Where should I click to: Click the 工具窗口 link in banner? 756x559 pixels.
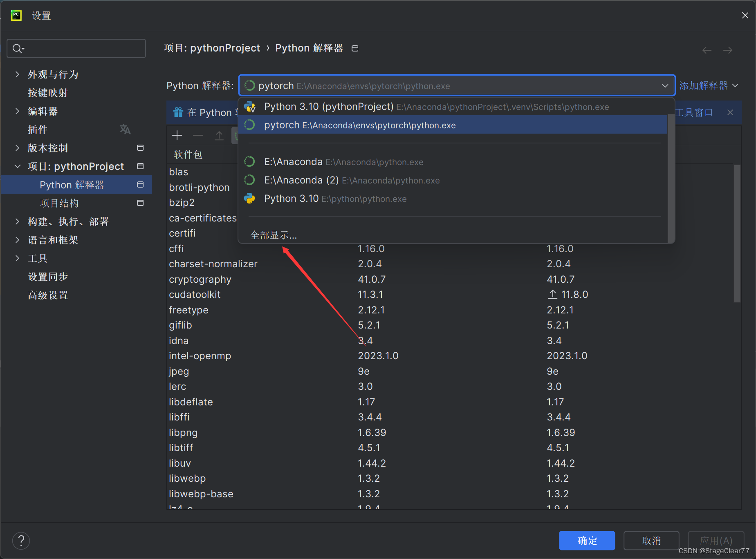click(694, 112)
